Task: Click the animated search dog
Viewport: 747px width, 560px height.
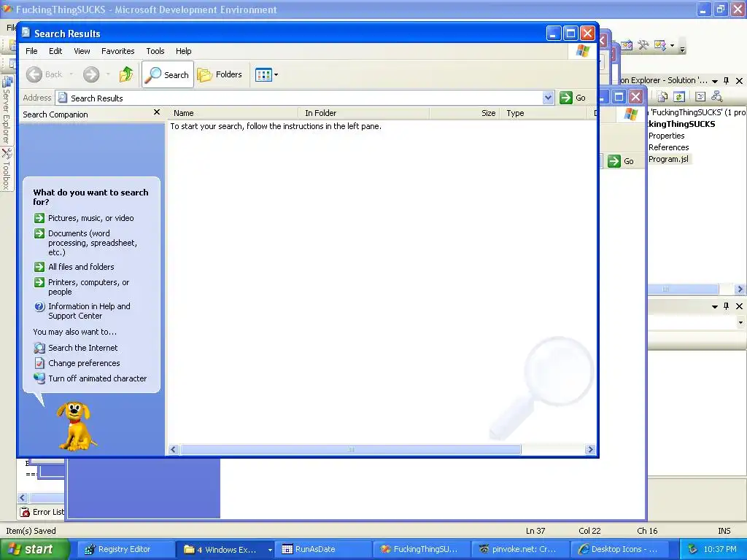Action: [75, 426]
